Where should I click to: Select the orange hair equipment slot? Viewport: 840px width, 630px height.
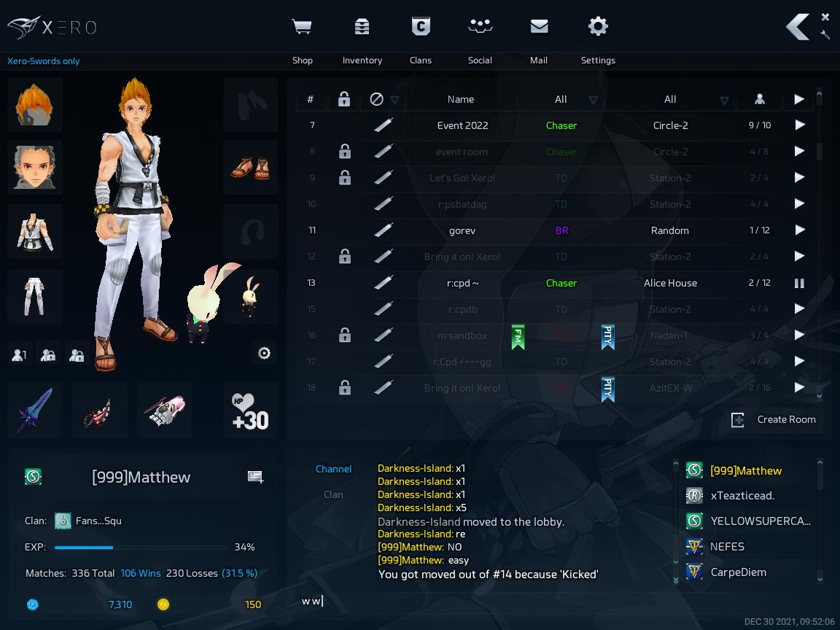pyautogui.click(x=35, y=104)
